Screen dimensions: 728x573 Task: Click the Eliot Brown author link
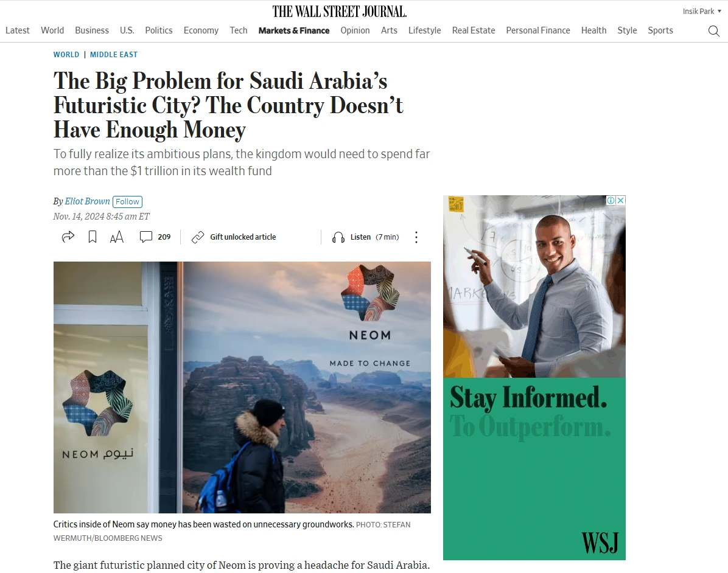click(87, 201)
